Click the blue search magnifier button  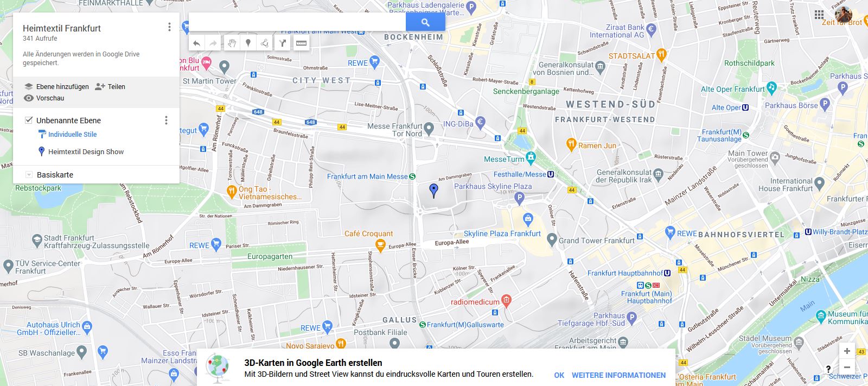(x=425, y=22)
